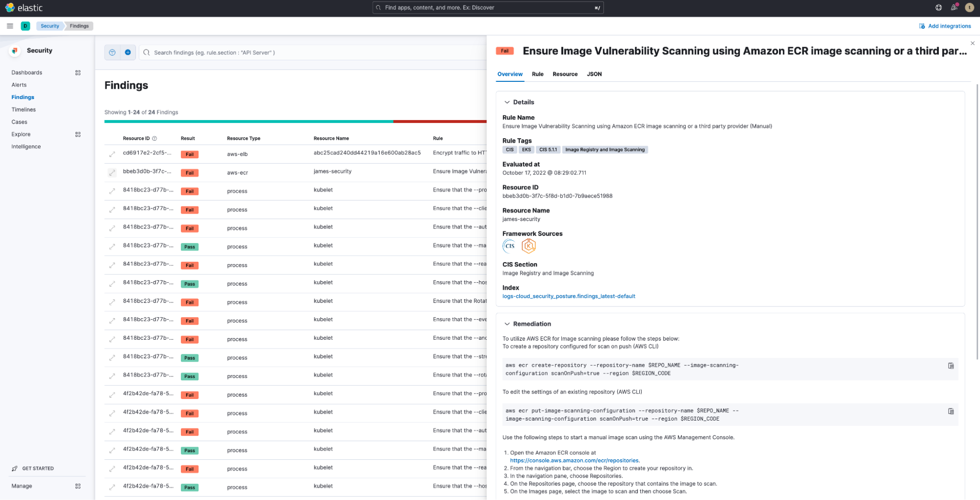Image resolution: width=980 pixels, height=500 pixels.
Task: Click the aws-ecr resource type cell
Action: pos(237,173)
